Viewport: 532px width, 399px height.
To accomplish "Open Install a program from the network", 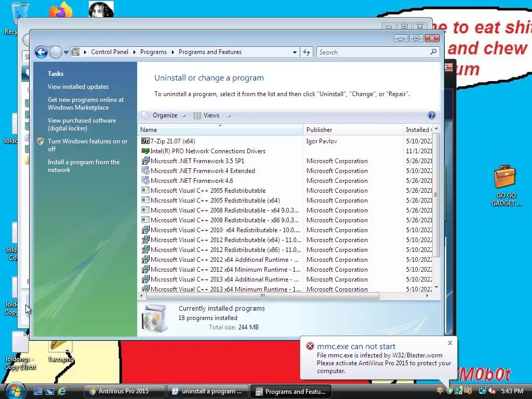I will coord(84,166).
